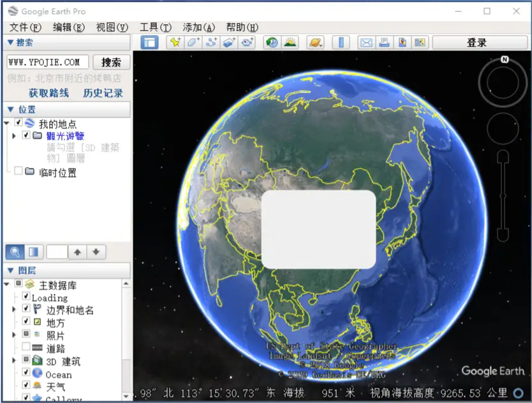Select the 觀光游覽 link text
The image size is (532, 403).
(x=65, y=136)
